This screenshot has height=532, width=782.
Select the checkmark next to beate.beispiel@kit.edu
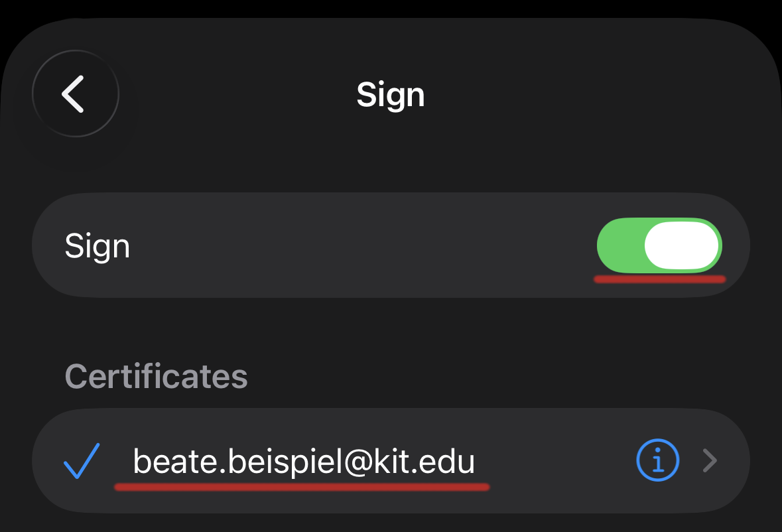click(x=82, y=460)
